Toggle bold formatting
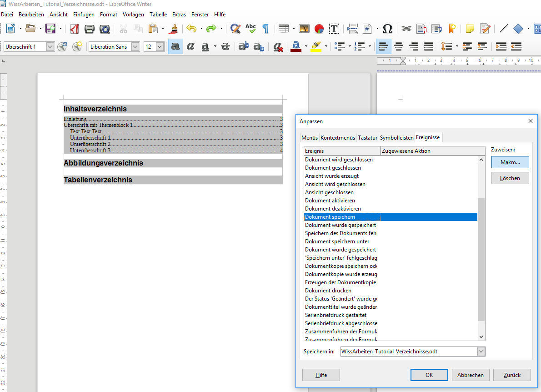 point(175,46)
